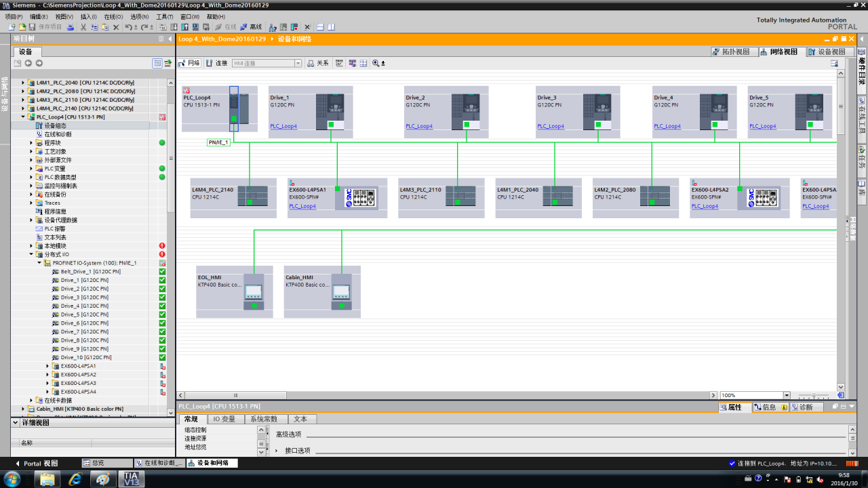Click the new project toolbar icon

pyautogui.click(x=12, y=27)
